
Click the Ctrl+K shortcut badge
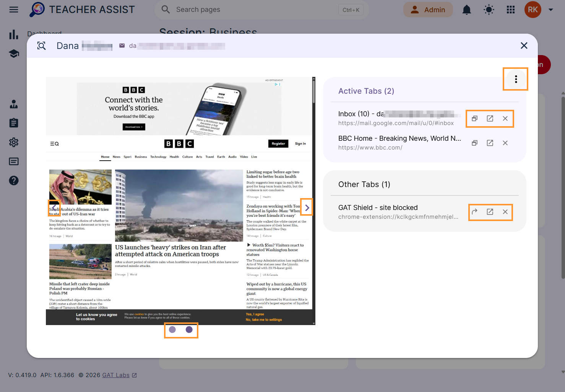point(351,10)
